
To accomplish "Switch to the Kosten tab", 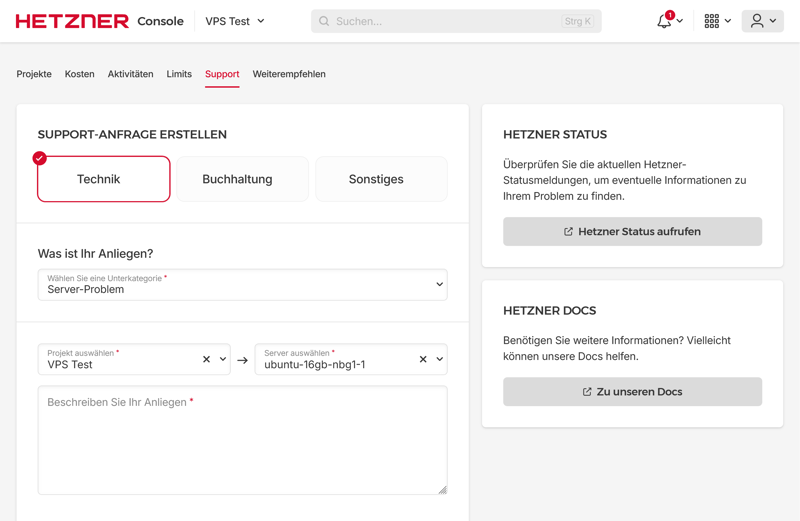I will click(x=79, y=74).
